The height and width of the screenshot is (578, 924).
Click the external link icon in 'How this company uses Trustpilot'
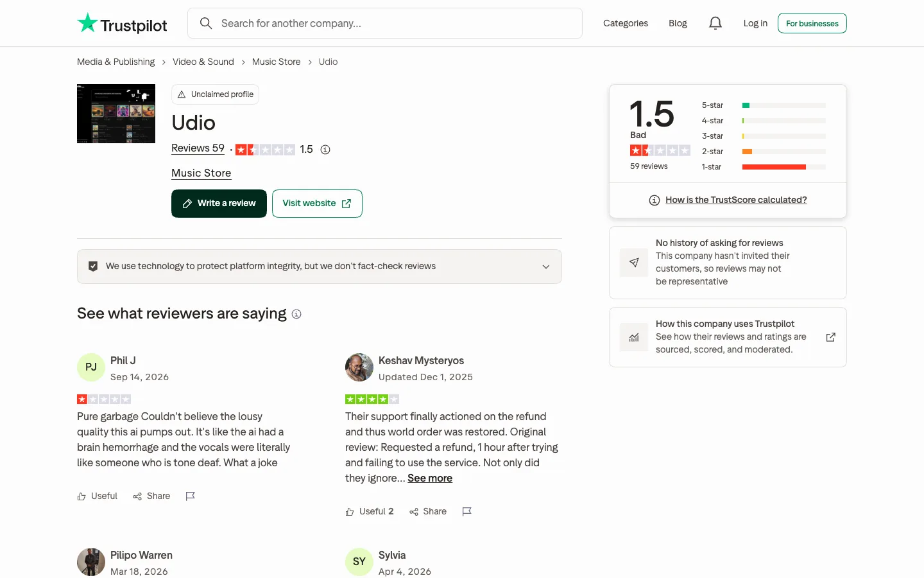(831, 337)
